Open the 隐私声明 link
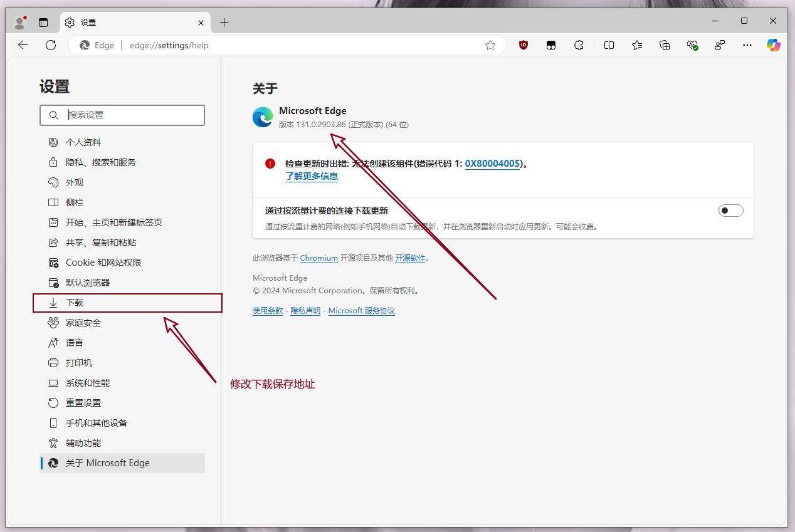795x532 pixels. click(x=305, y=311)
